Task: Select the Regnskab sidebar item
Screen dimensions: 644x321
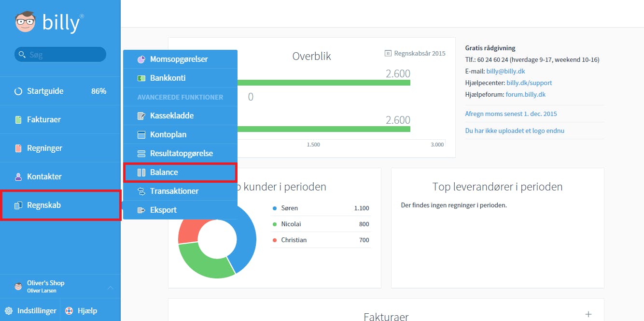Action: [x=60, y=205]
